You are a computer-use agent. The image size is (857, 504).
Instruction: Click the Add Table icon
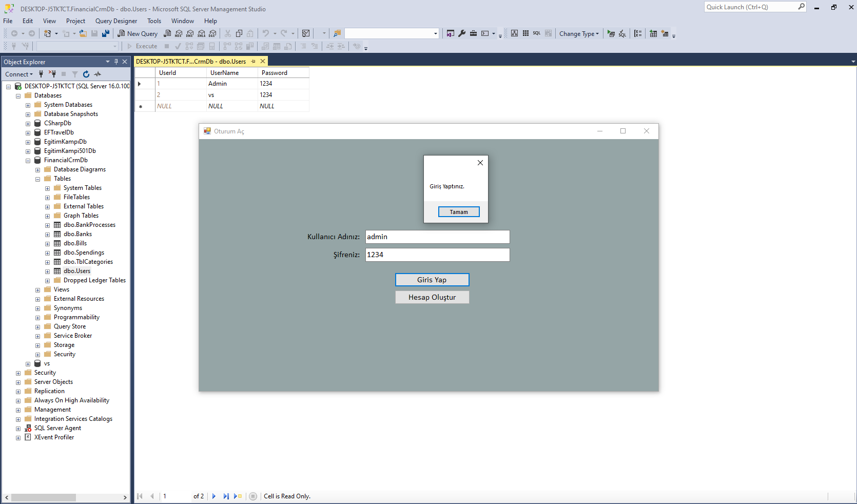653,33
